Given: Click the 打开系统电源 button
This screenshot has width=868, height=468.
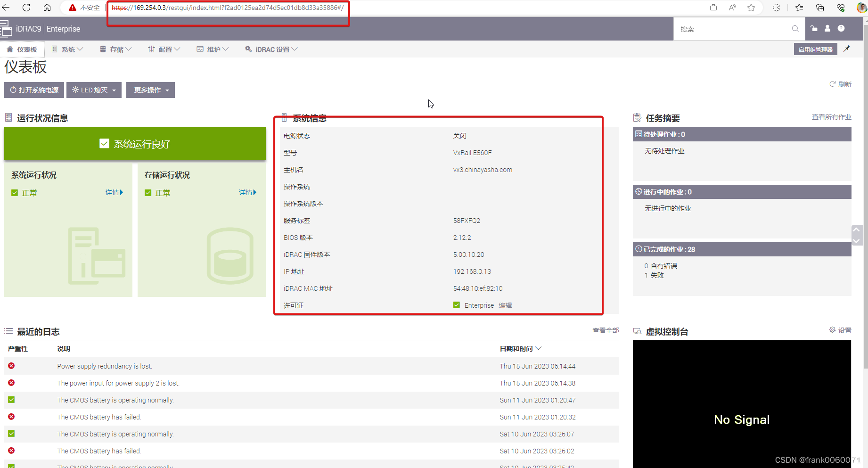Looking at the screenshot, I should (33, 90).
